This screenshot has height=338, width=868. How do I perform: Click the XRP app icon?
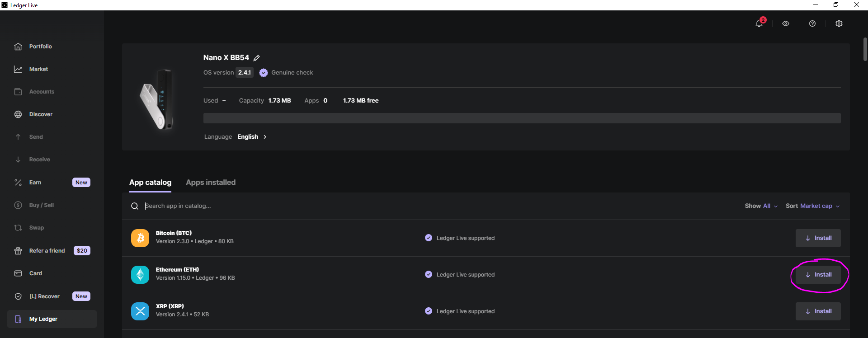tap(140, 311)
